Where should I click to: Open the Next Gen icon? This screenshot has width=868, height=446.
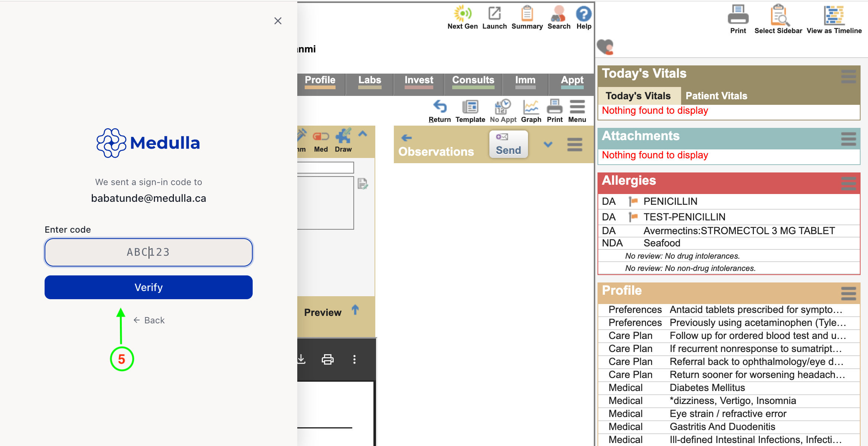coord(463,17)
